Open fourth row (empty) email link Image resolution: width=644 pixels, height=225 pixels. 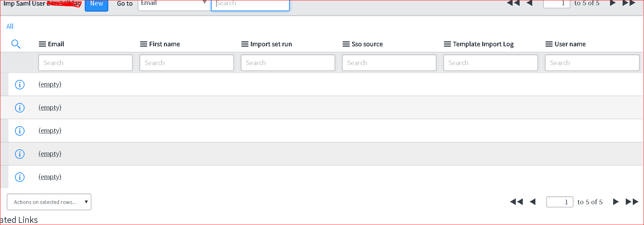click(x=50, y=154)
